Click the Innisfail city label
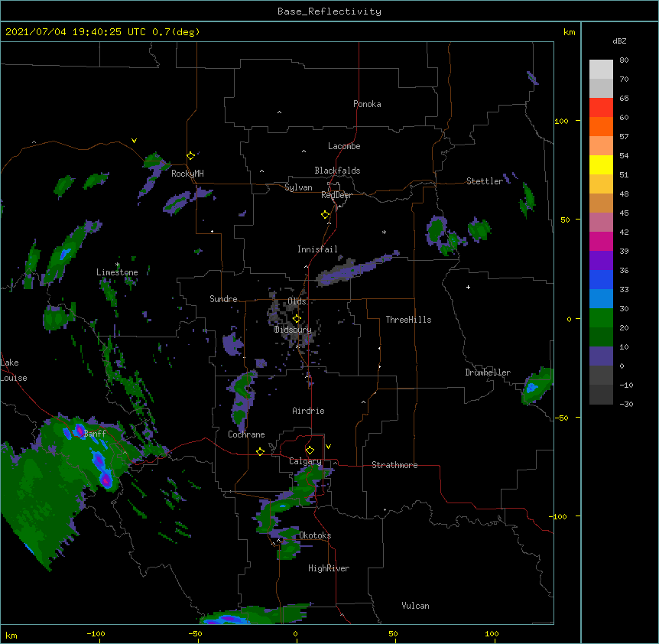 [x=317, y=249]
